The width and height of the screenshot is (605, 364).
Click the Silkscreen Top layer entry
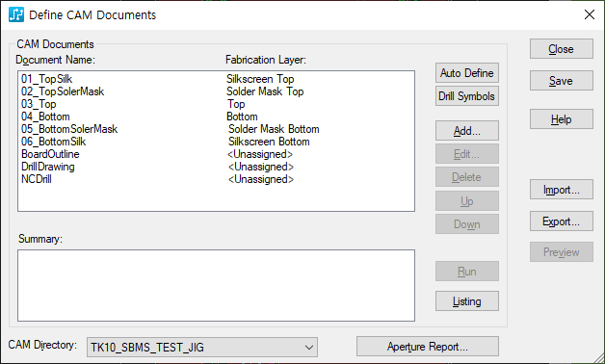click(x=260, y=79)
